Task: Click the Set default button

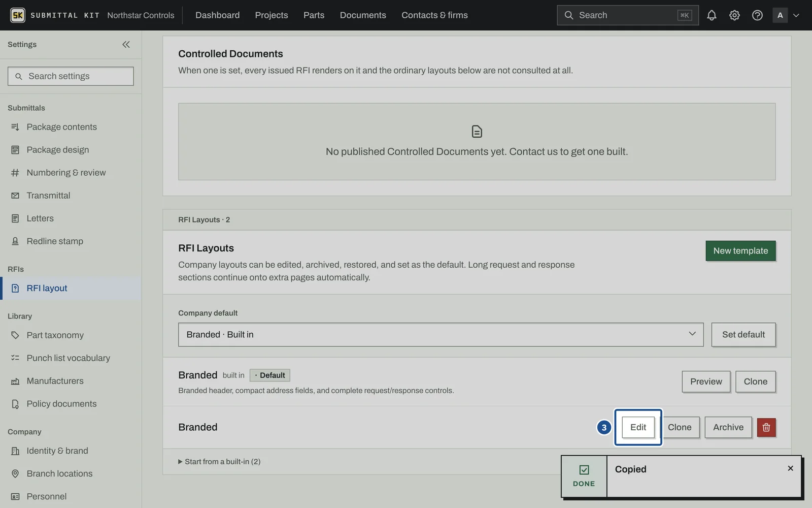Action: click(743, 335)
